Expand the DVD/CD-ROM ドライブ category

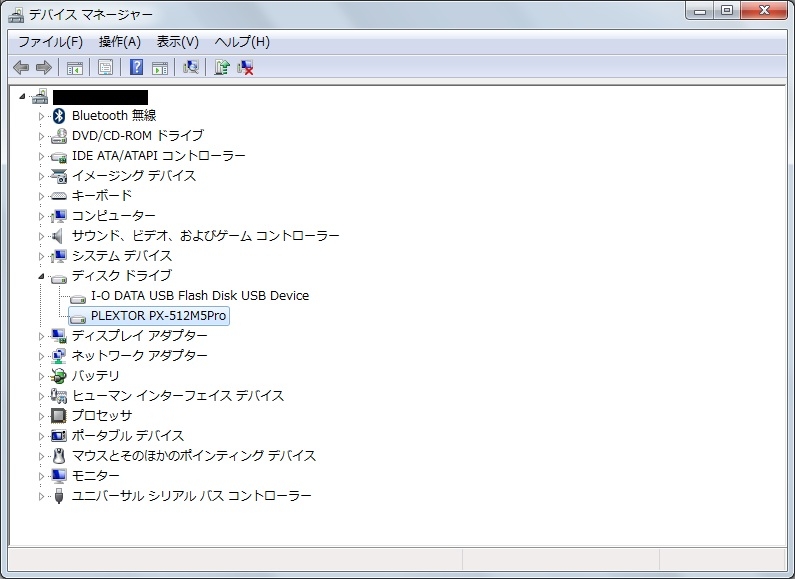click(42, 136)
